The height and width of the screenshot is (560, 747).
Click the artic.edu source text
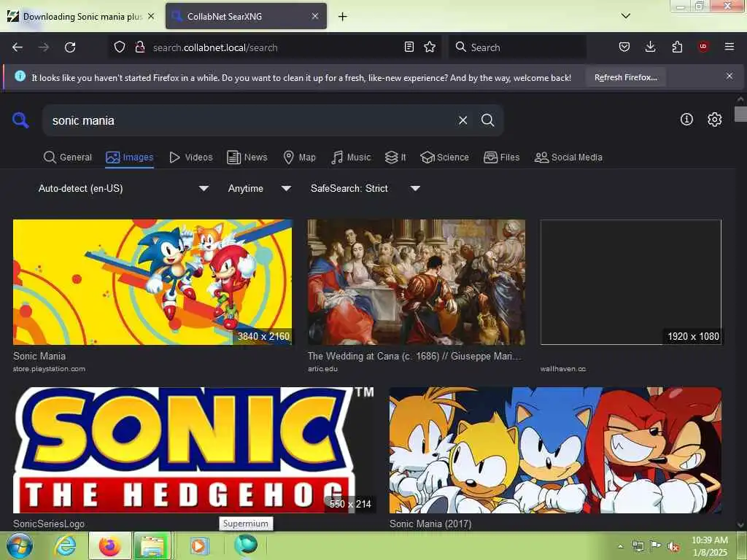322,369
